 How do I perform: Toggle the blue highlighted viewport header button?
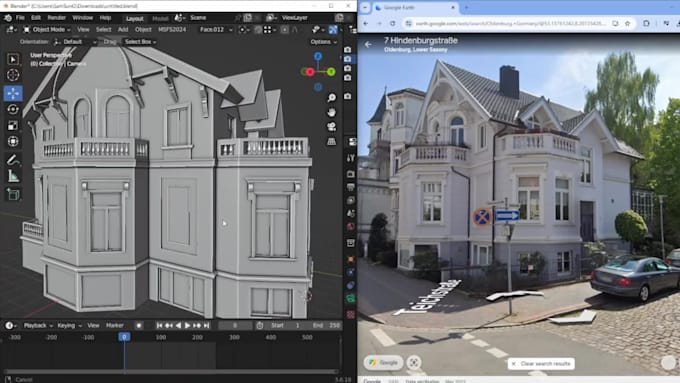(333, 29)
